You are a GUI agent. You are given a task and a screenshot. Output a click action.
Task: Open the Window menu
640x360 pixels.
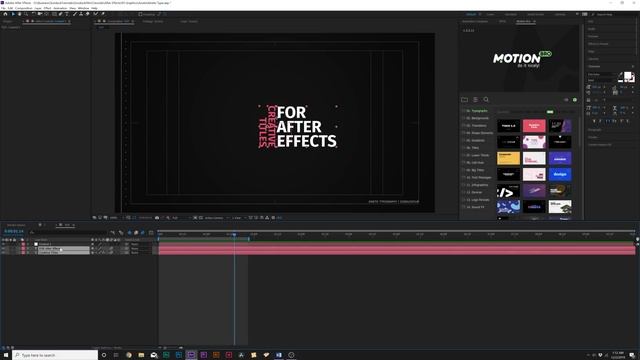coord(83,8)
